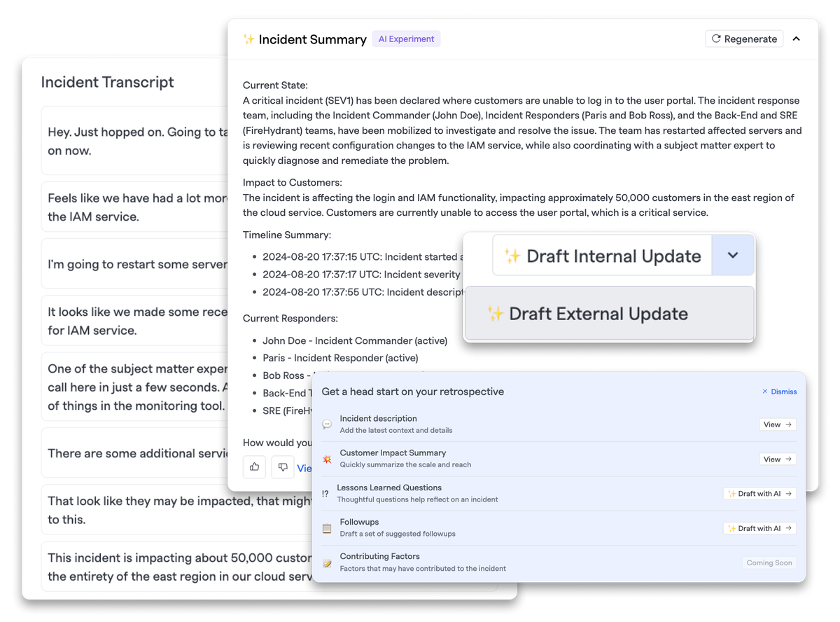Screen dimensions: 840x622
Task: Click the thumbs up feedback icon
Action: 254,467
